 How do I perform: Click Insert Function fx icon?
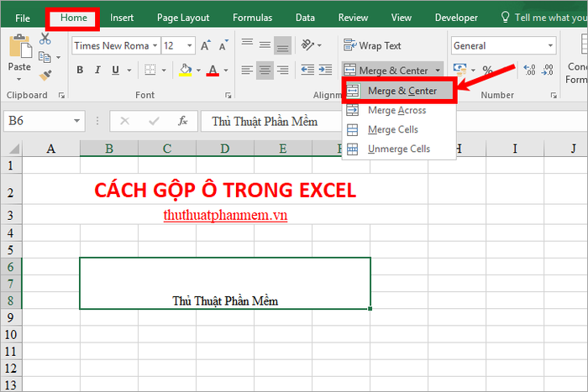182,121
